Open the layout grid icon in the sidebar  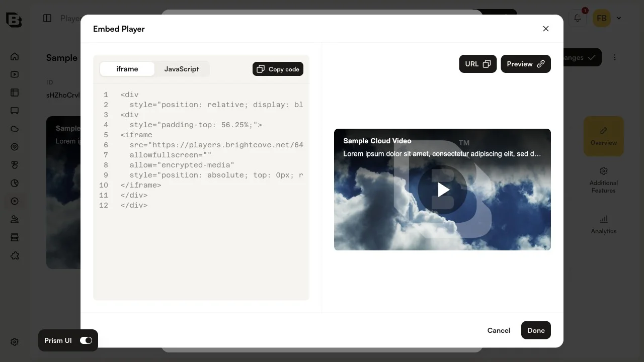click(15, 93)
